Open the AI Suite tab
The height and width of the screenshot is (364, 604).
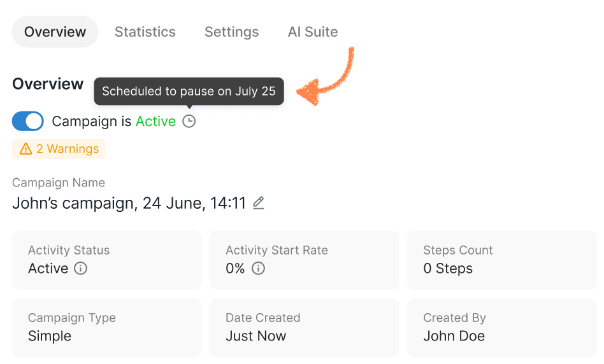click(313, 32)
